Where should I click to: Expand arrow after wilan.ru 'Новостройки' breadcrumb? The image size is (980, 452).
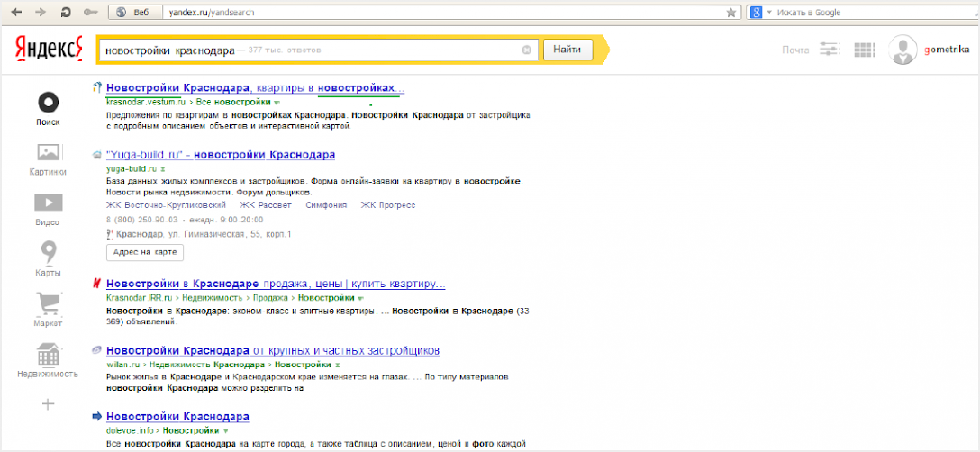(337, 365)
